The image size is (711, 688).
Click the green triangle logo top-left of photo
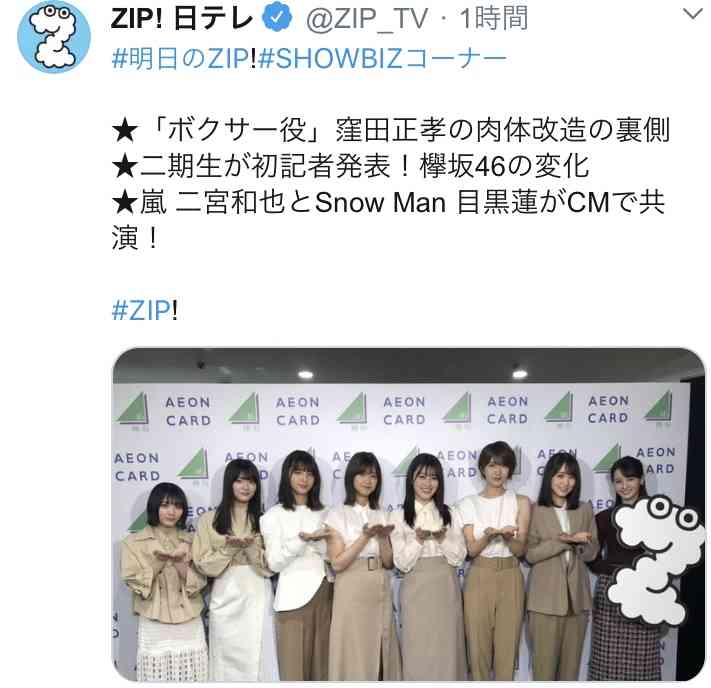click(133, 409)
